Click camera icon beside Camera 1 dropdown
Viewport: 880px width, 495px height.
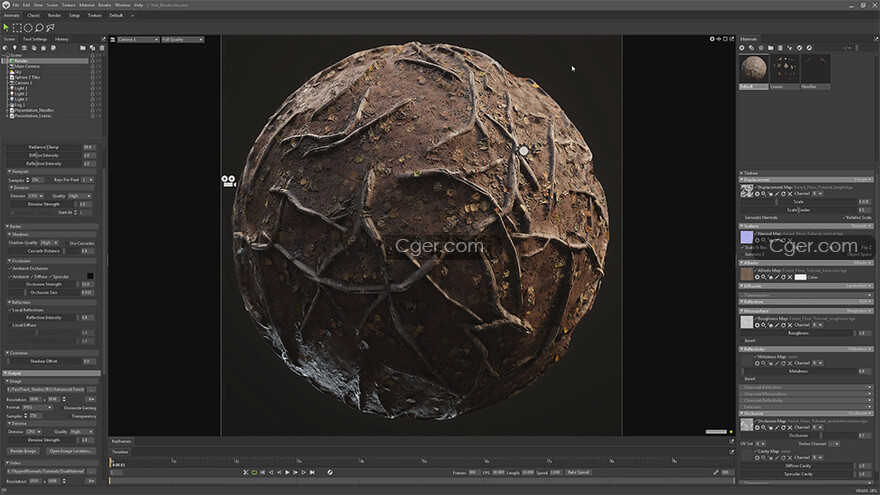click(x=113, y=39)
